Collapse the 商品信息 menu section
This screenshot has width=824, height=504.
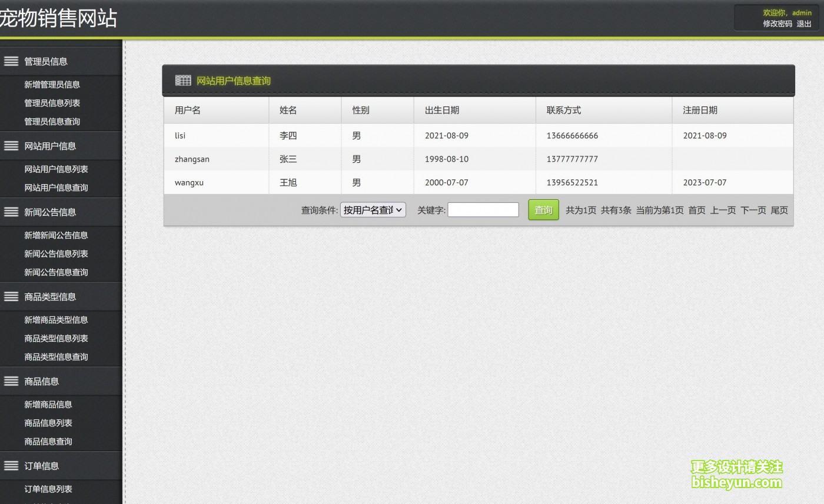(x=61, y=381)
